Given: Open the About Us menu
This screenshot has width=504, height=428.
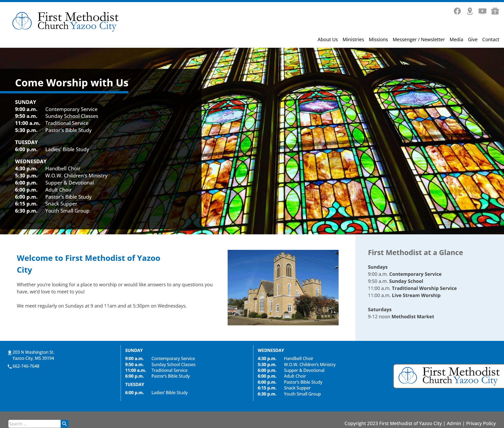Looking at the screenshot, I should [327, 39].
